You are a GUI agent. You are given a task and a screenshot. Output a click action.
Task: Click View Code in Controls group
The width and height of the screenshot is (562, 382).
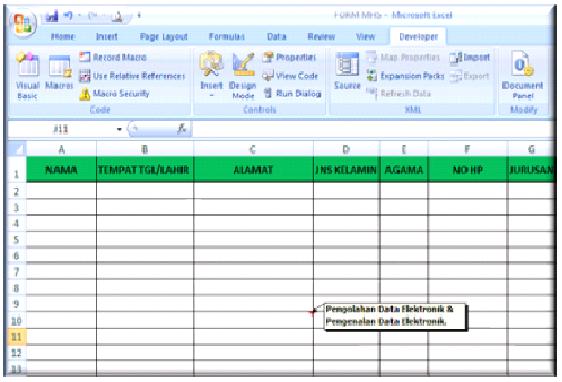(290, 76)
